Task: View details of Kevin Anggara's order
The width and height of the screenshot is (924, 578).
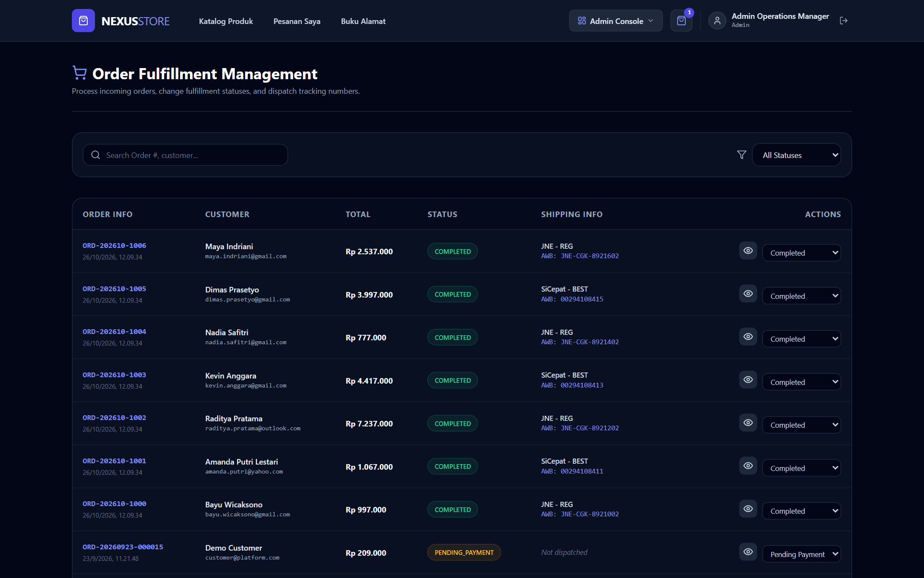Action: pos(748,380)
